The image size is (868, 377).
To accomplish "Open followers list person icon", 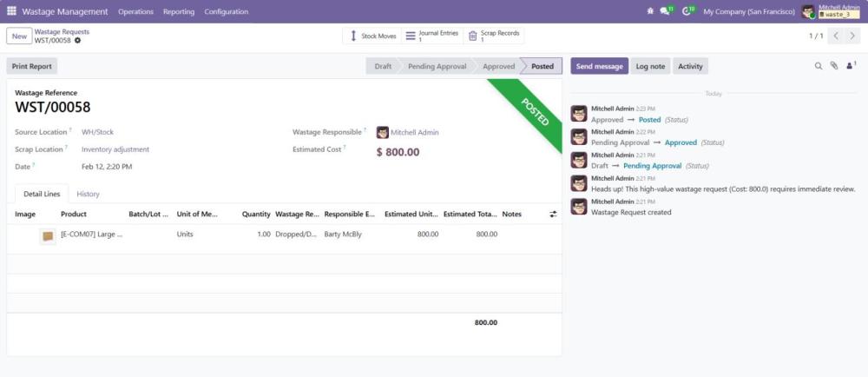I will pyautogui.click(x=850, y=66).
